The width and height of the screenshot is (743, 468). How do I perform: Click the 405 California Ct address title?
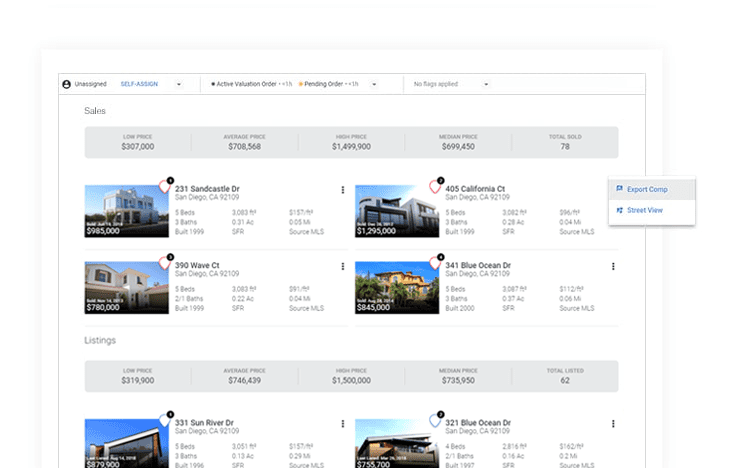(x=475, y=189)
